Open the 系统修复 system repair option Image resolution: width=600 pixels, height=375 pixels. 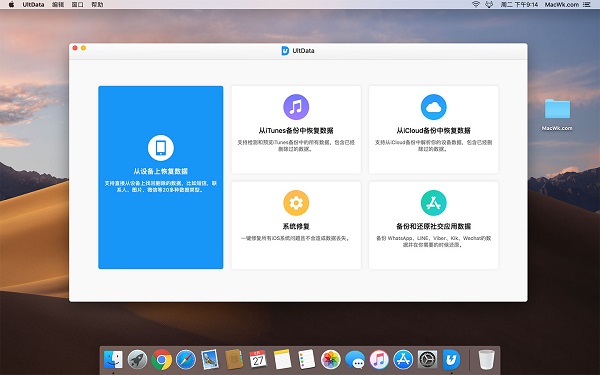(x=296, y=225)
